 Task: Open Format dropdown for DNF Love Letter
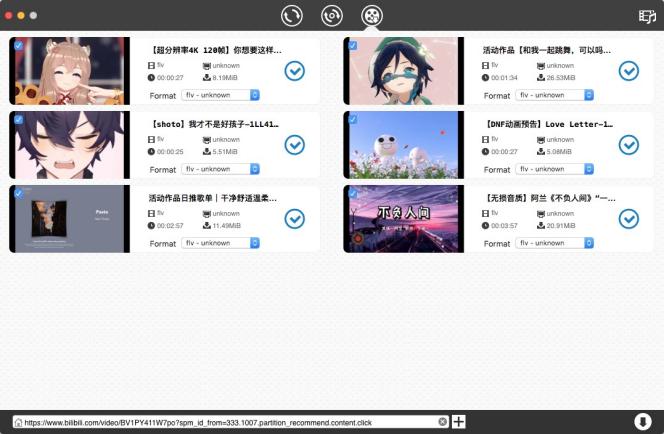tap(554, 169)
